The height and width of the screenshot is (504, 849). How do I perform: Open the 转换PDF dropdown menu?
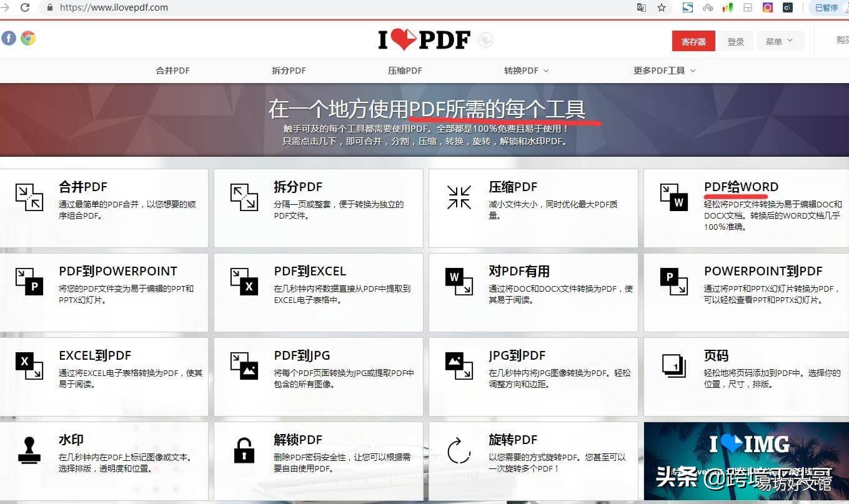point(526,71)
